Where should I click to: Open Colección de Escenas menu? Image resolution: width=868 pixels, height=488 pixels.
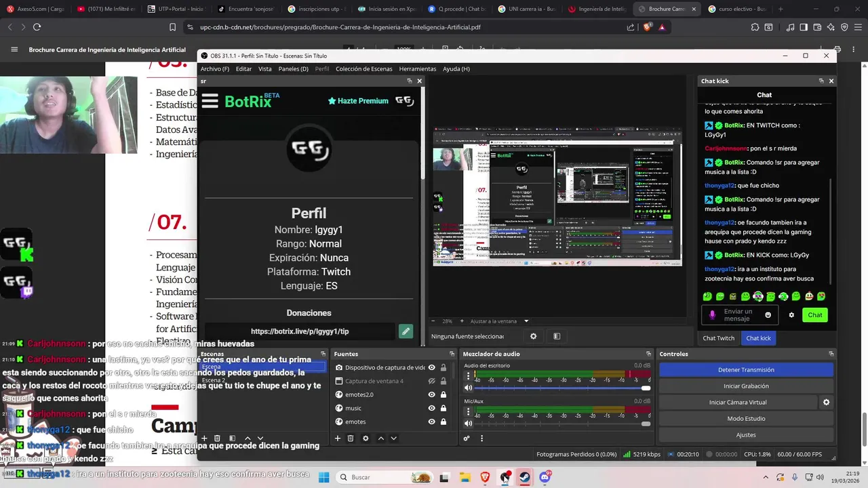click(x=364, y=68)
